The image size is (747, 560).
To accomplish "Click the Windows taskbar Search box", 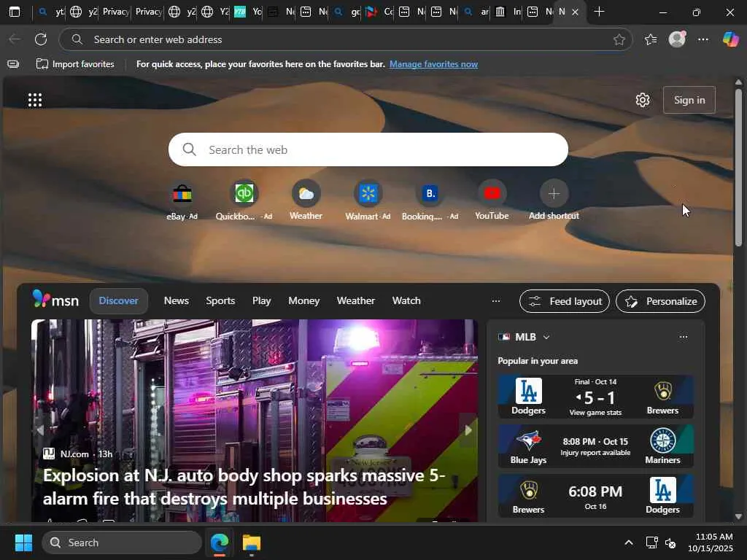I will (122, 542).
